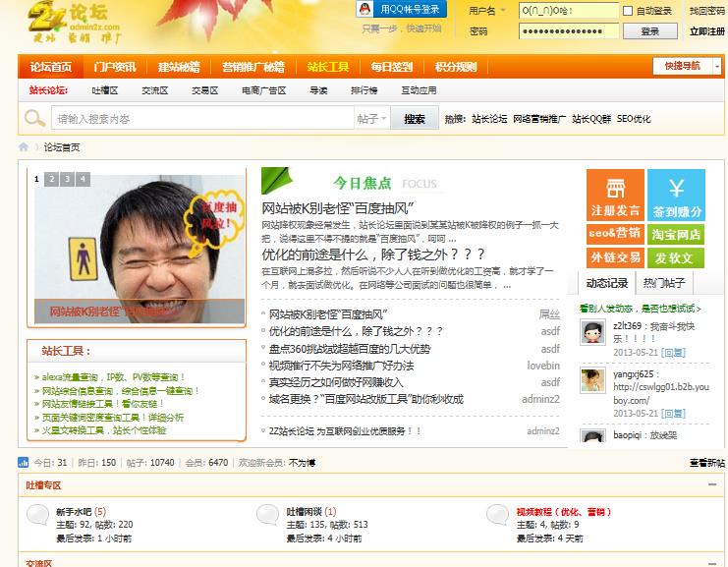
Task: Click the password input field
Action: pyautogui.click(x=569, y=31)
